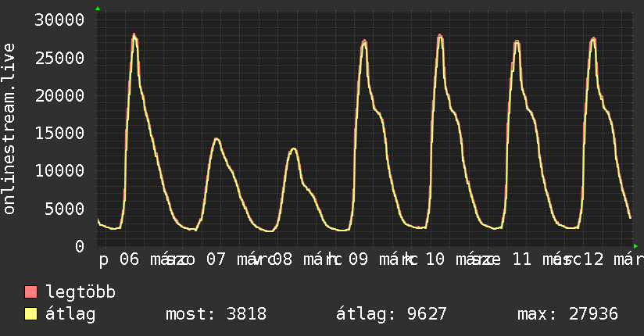Viewport: 644px width, 336px height.
Task: Click the 10 date label on x-axis
Action: tap(435, 259)
